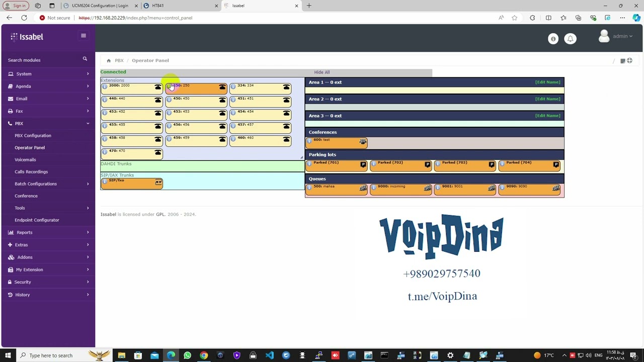Click Edit Name for Area 1
644x362 pixels.
547,82
